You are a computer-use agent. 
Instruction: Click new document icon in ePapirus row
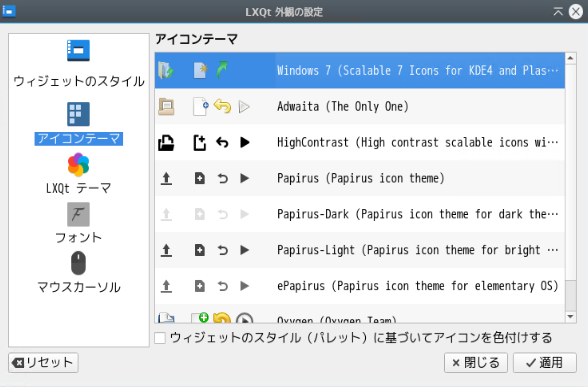(200, 286)
